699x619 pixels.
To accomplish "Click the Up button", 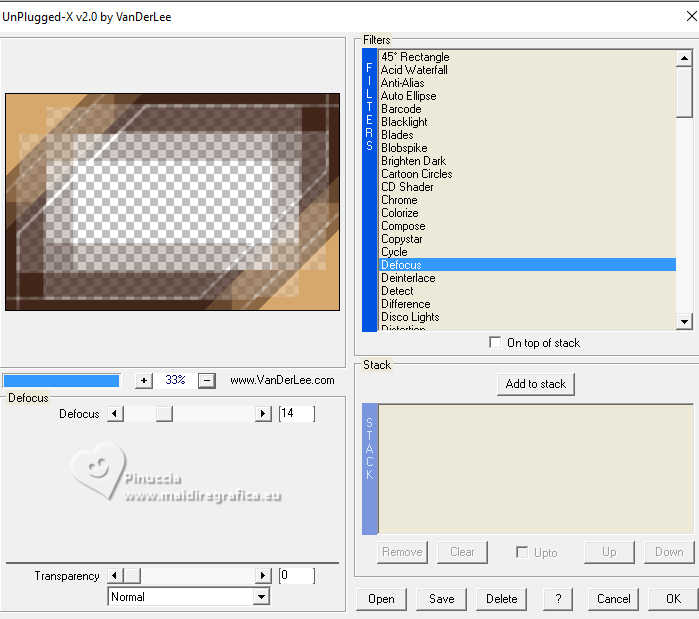I will pos(609,552).
